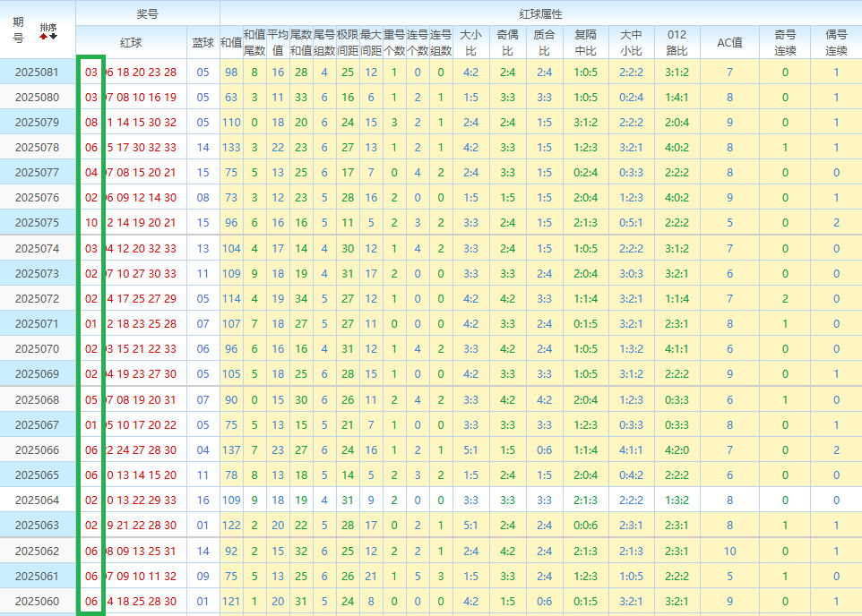Click the 偶号连续 column header
Screen dimensions: 862x616
coord(836,42)
